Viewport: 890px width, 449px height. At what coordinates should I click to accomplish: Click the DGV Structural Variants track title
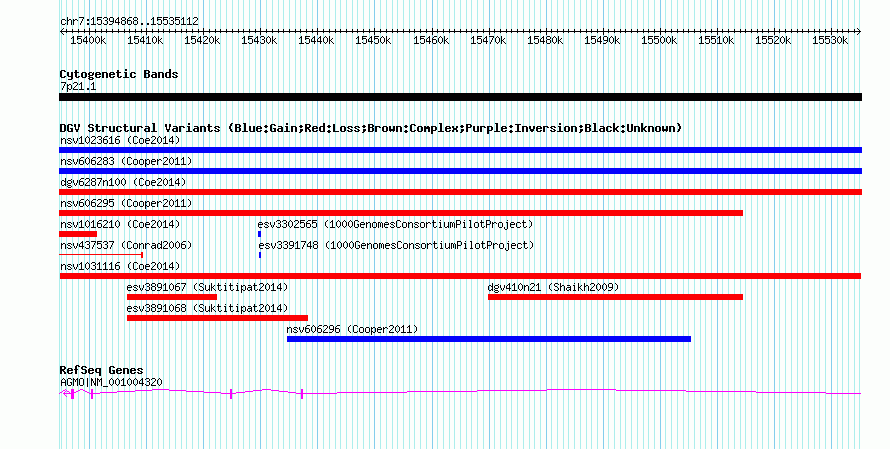coord(371,128)
